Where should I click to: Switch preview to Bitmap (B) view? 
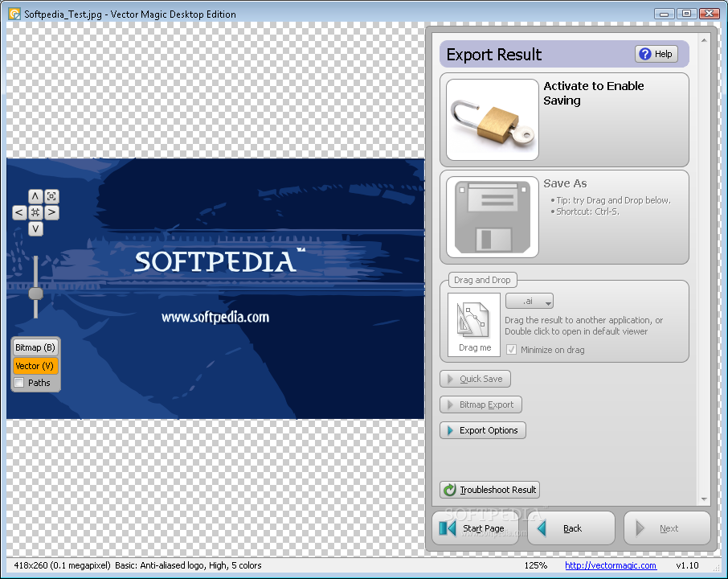[35, 347]
